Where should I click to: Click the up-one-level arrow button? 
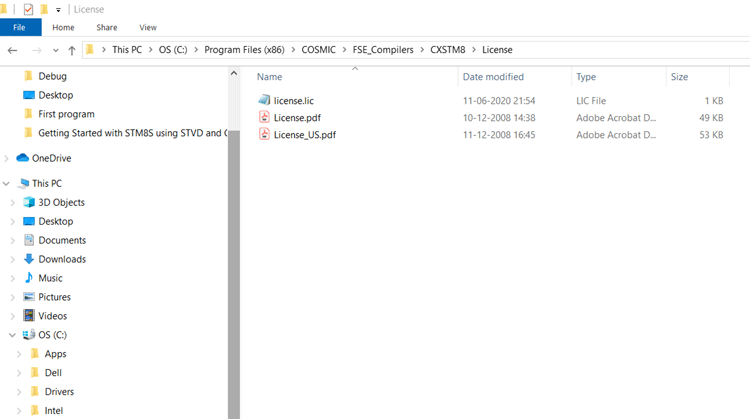pyautogui.click(x=72, y=50)
